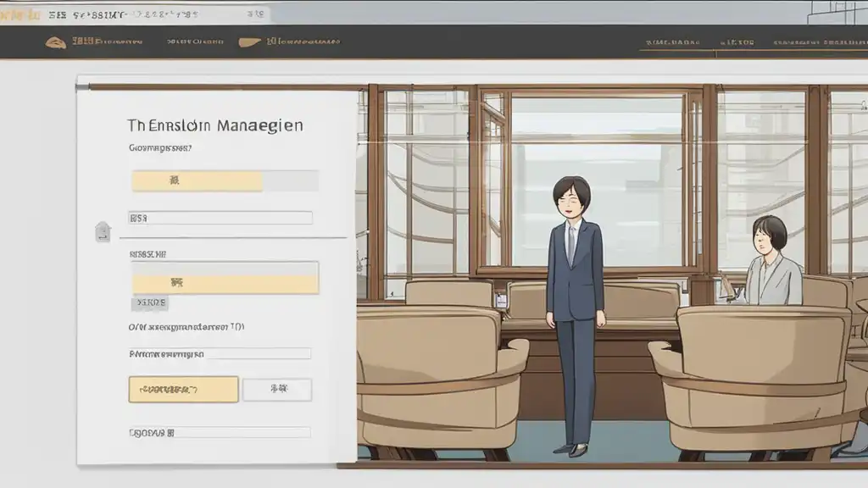Click the bottom-most input field in the form
The height and width of the screenshot is (488, 868).
click(220, 433)
